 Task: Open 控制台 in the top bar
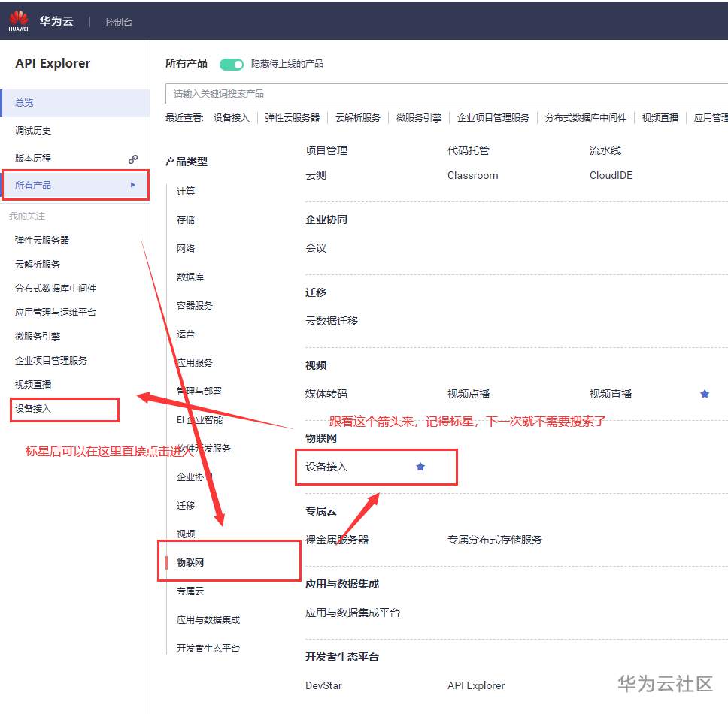(x=118, y=22)
